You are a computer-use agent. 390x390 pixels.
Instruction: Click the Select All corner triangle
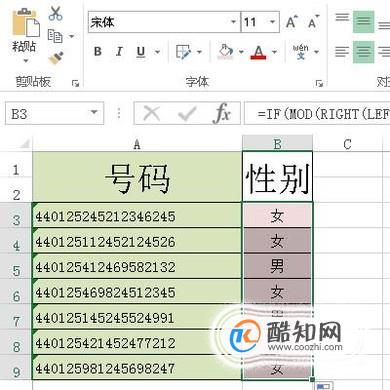click(x=24, y=144)
